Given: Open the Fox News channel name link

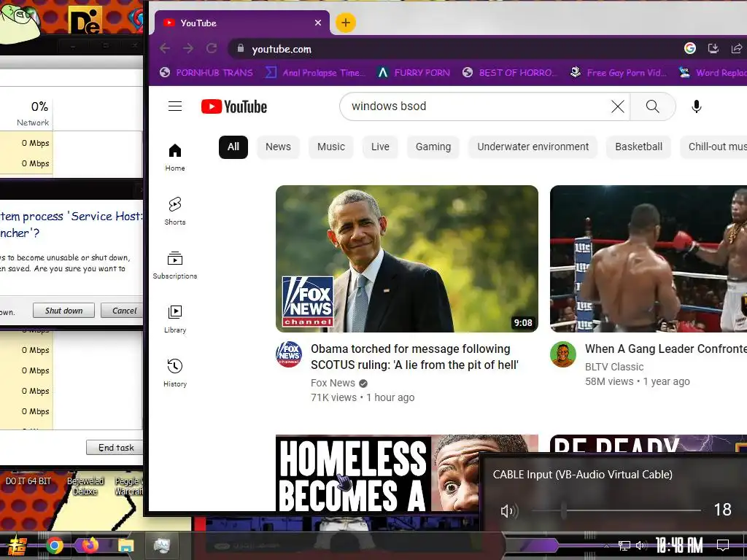Looking at the screenshot, I should click(x=333, y=383).
